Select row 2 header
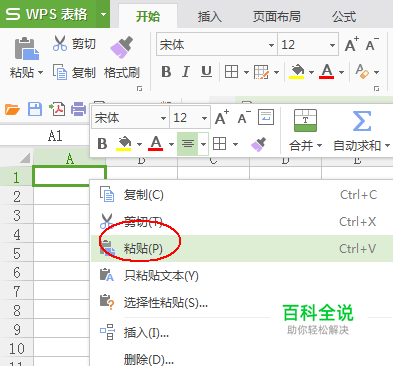The height and width of the screenshot is (366, 393). [17, 197]
